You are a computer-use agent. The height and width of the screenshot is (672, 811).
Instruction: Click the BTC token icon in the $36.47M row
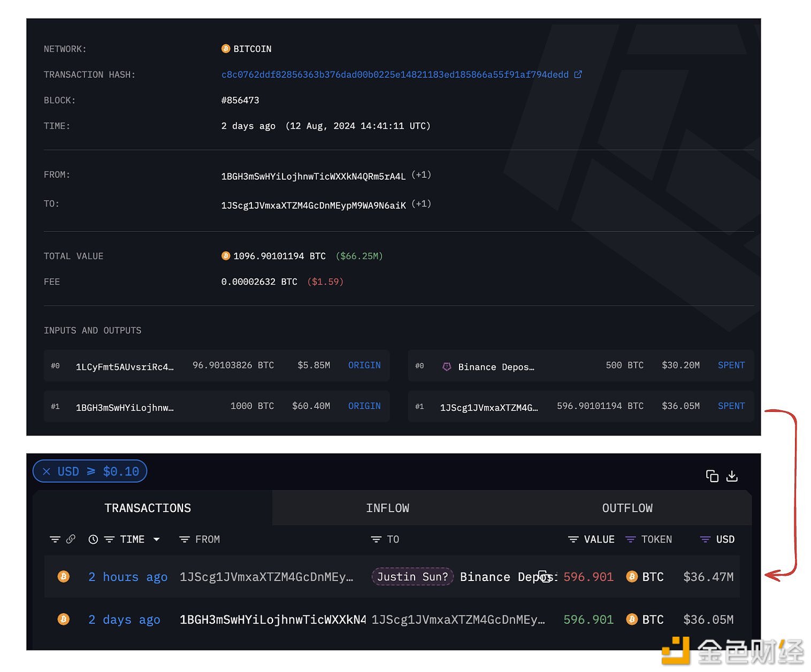(632, 576)
